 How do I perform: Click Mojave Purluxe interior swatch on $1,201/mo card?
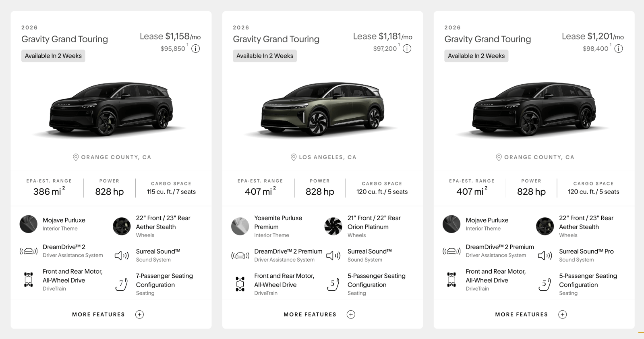[451, 224]
